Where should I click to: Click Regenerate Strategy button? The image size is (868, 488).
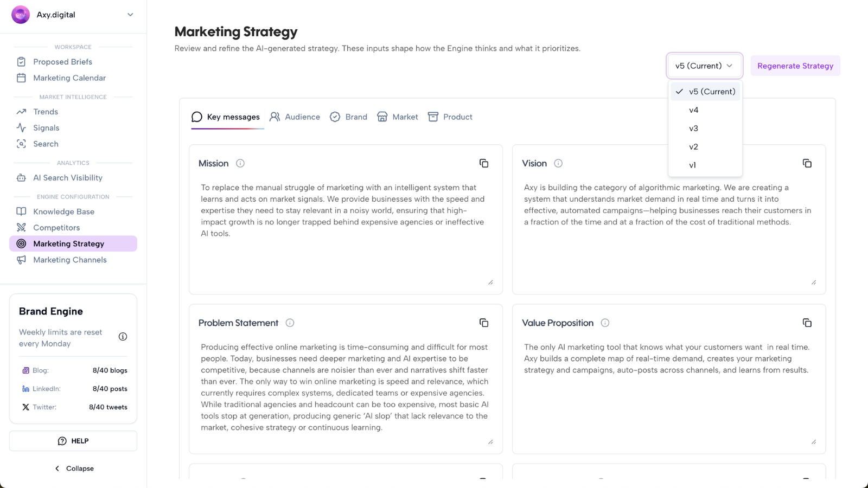[795, 66]
